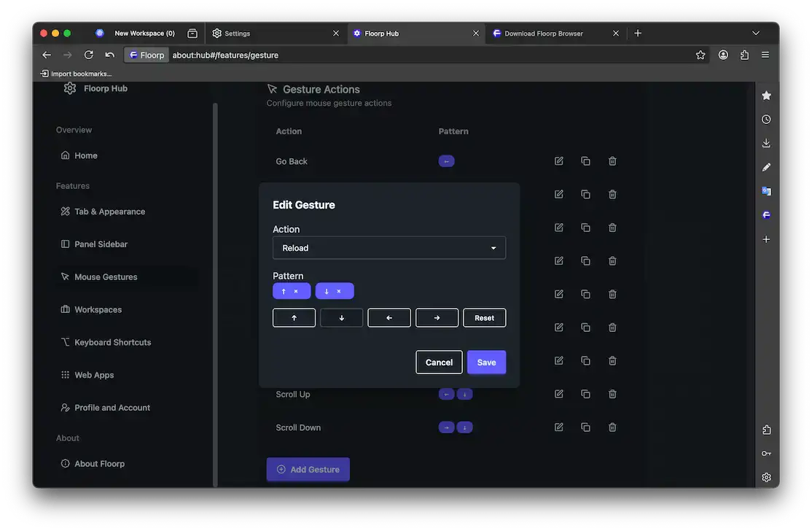This screenshot has width=812, height=531.
Task: Open the history clock panel on right sidebar
Action: pyautogui.click(x=766, y=119)
